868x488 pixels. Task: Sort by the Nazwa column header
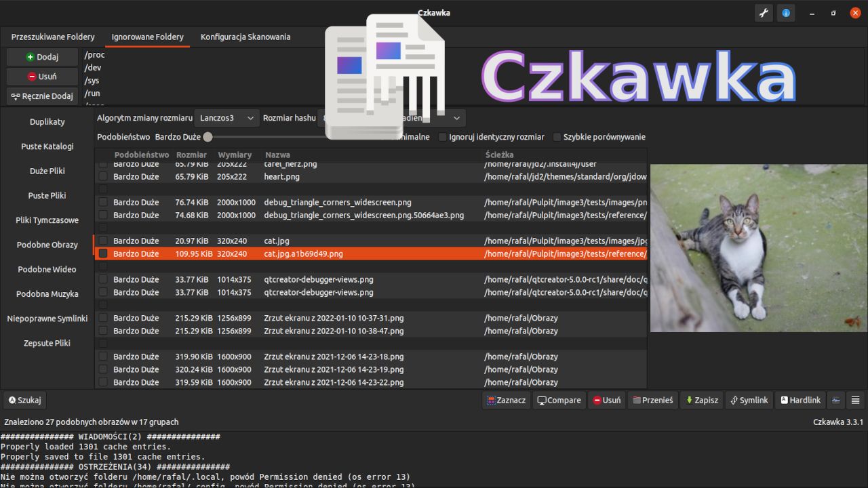(x=277, y=155)
